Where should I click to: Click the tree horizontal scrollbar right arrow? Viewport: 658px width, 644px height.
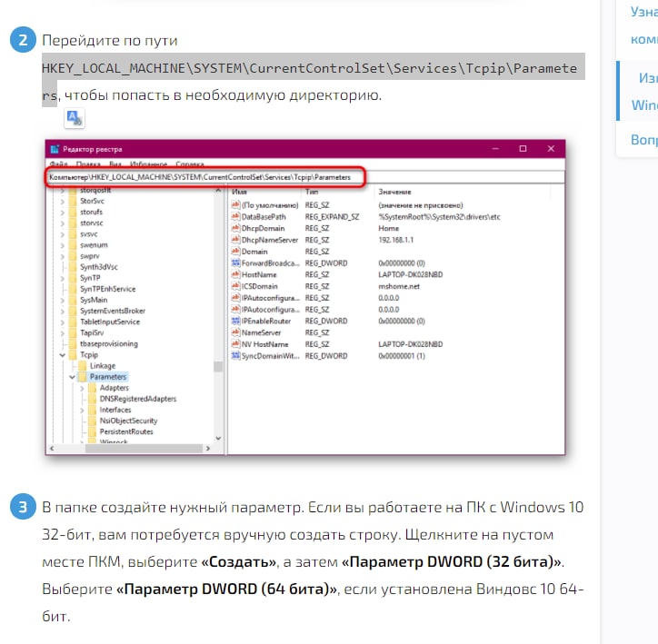tap(208, 448)
